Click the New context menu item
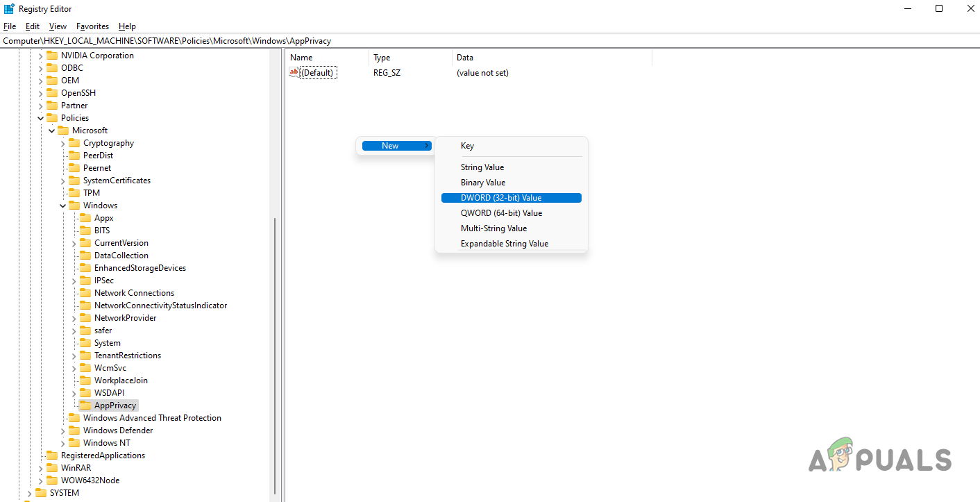 (x=397, y=146)
